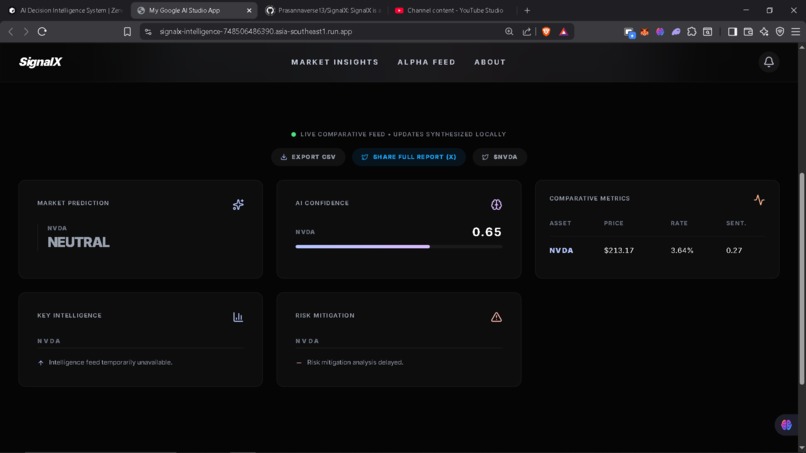Click the Key Intelligence bar chart icon
Screen dimensions: 806x453
pyautogui.click(x=238, y=317)
